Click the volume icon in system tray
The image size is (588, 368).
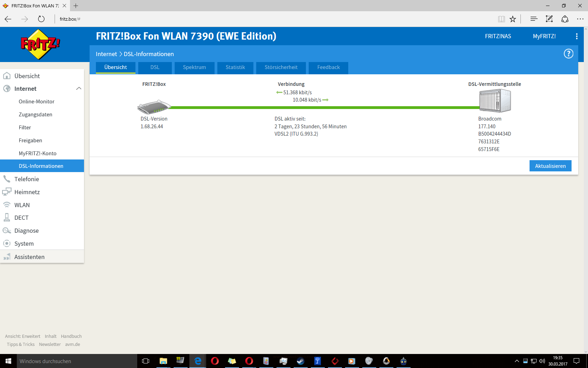[x=542, y=361]
